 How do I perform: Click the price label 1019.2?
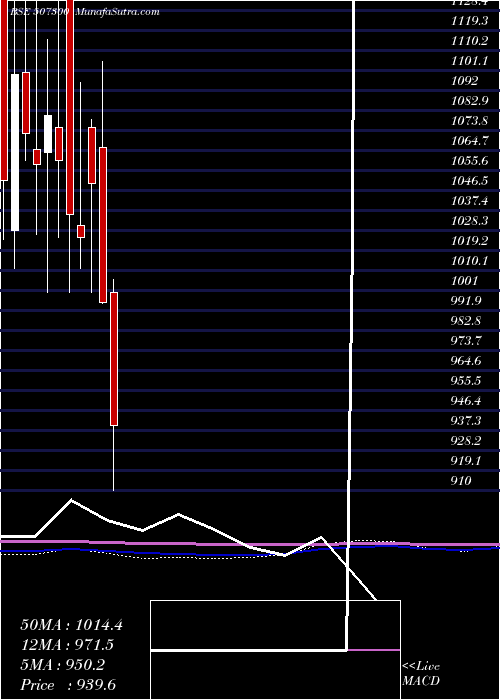tap(470, 241)
